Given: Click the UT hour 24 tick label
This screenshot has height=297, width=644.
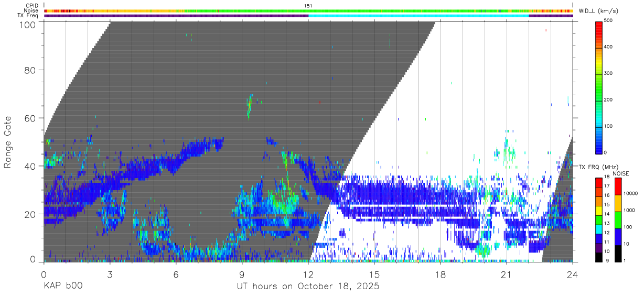Looking at the screenshot, I should coord(573,274).
